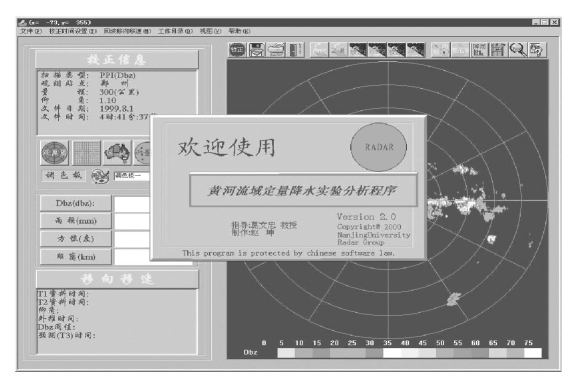The image size is (577, 372).
Task: Click the red oval toolbar icon
Action: (237, 50)
